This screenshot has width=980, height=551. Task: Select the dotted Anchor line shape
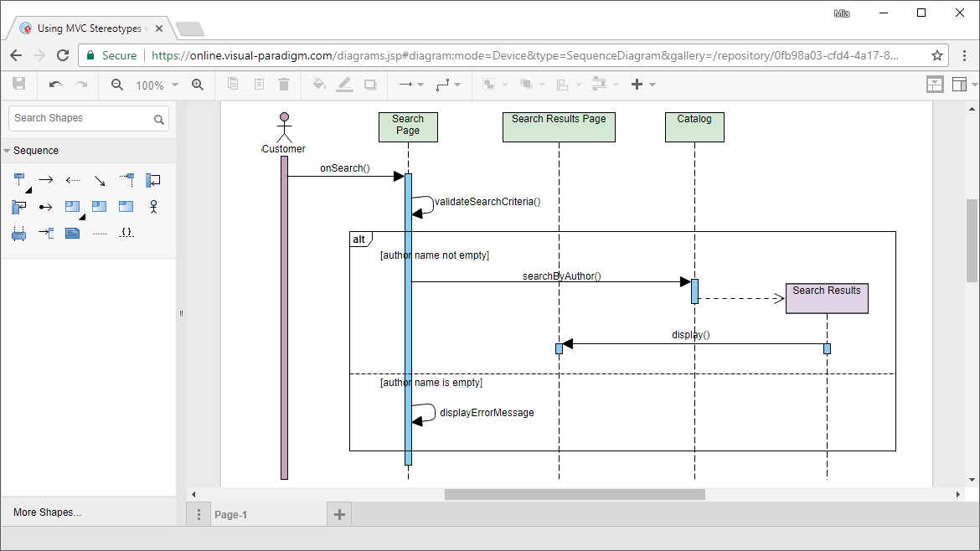[x=100, y=234]
